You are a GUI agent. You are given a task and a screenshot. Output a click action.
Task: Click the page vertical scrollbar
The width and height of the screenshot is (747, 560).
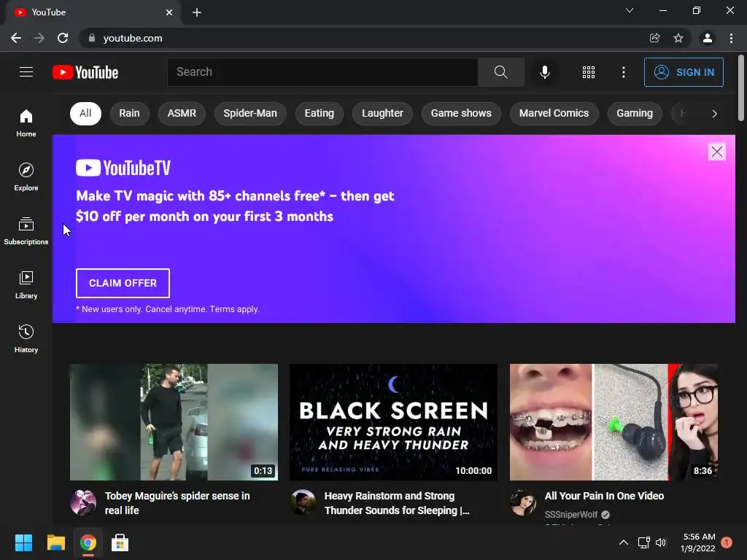(741, 87)
